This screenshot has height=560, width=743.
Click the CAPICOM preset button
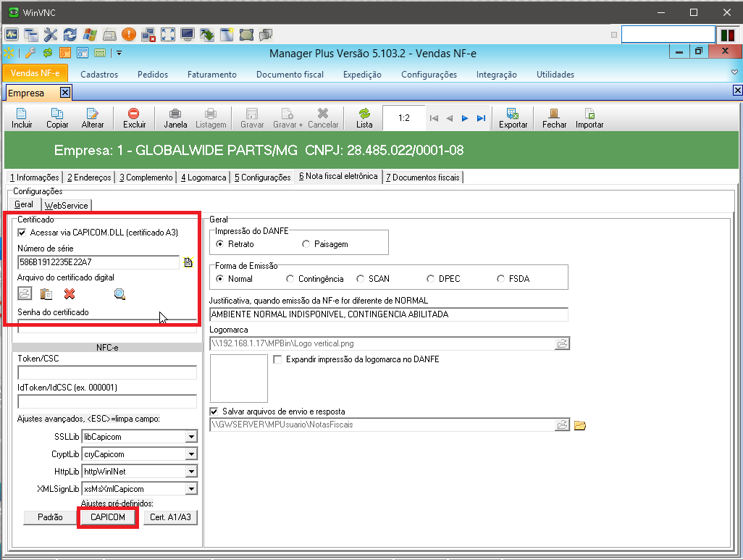click(x=107, y=517)
